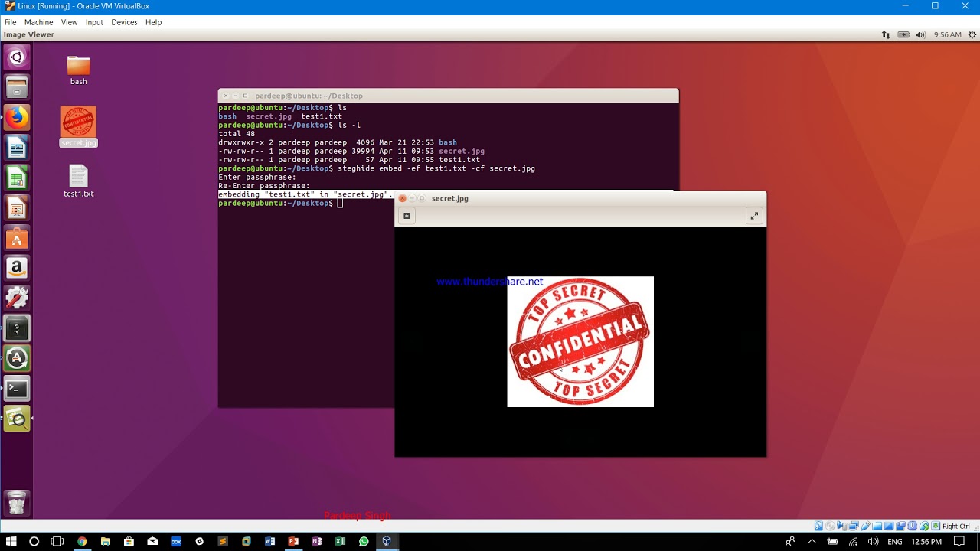Open Chrome from Windows taskbar
980x551 pixels.
pos(82,541)
